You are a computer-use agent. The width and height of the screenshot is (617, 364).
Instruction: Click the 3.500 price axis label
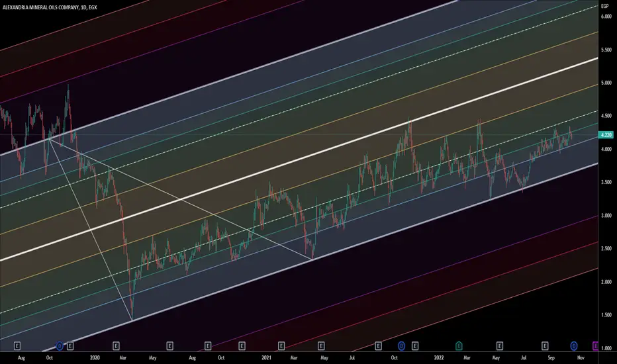(606, 182)
